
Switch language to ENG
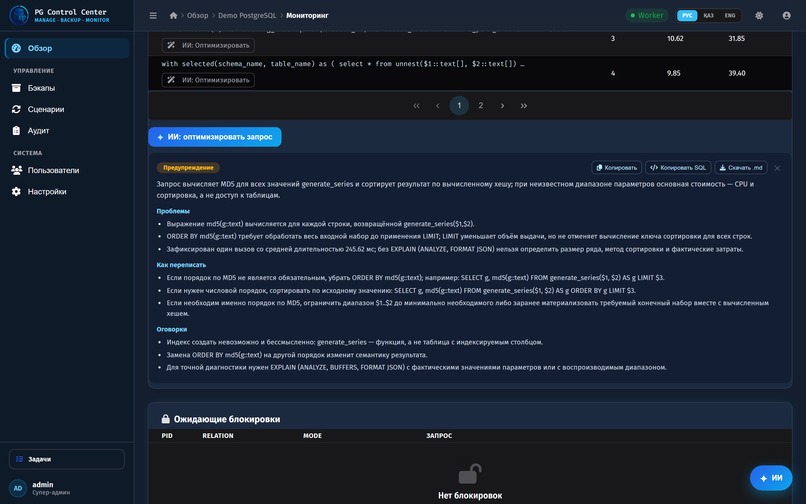[x=730, y=15]
